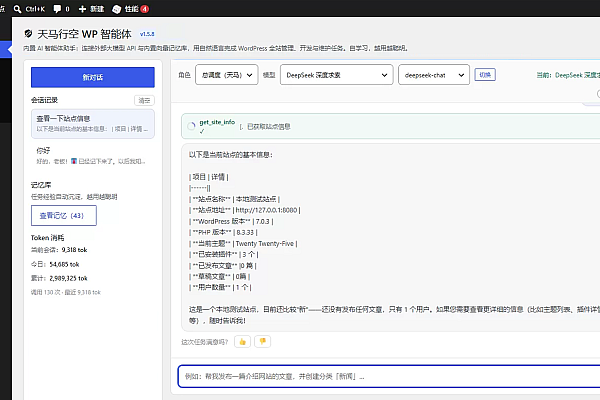
Task: Click the shield logo beside 天马行空 title
Action: (28, 34)
